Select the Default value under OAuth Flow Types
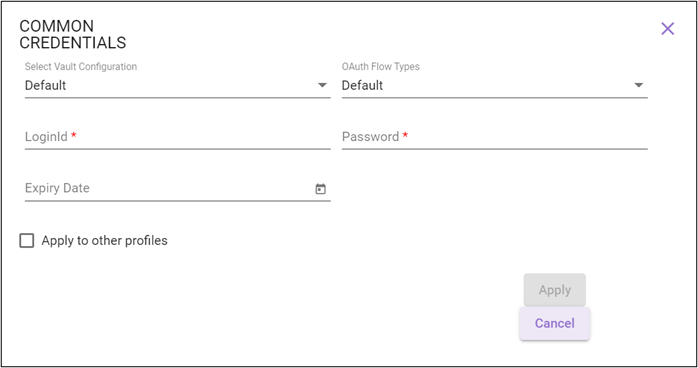698x368 pixels. click(362, 85)
